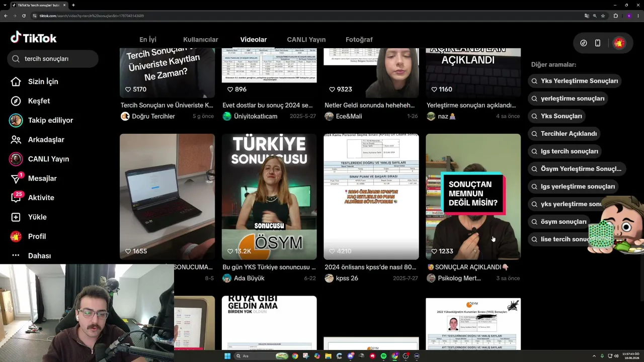Open the Netler Geldi video thumbnail
The image size is (644, 362).
coord(371,73)
